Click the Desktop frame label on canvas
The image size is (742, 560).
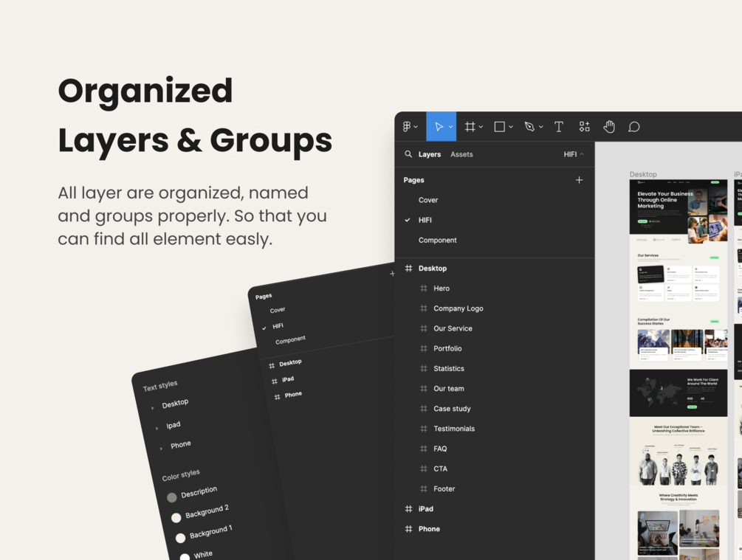click(643, 175)
